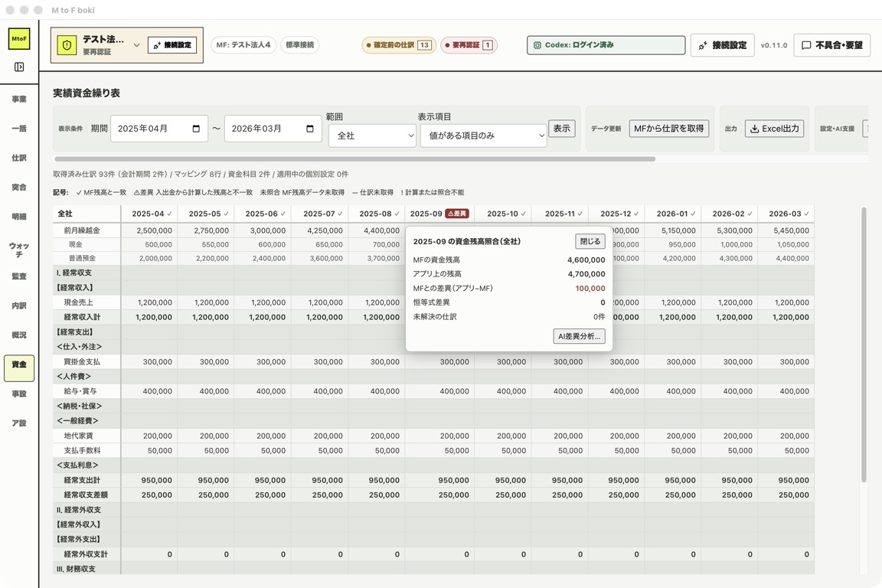Click the Excel出力 button
882x588 pixels.
point(775,129)
